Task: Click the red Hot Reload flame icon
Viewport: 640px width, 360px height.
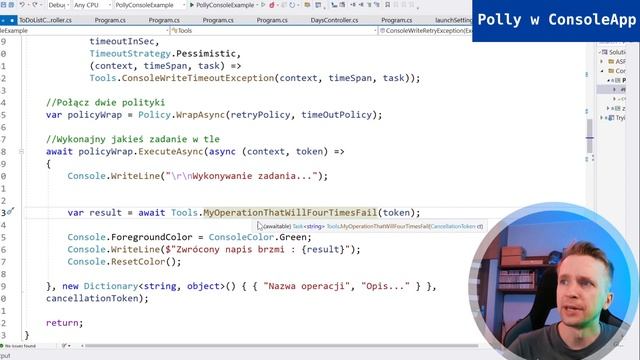Action: 272,5
